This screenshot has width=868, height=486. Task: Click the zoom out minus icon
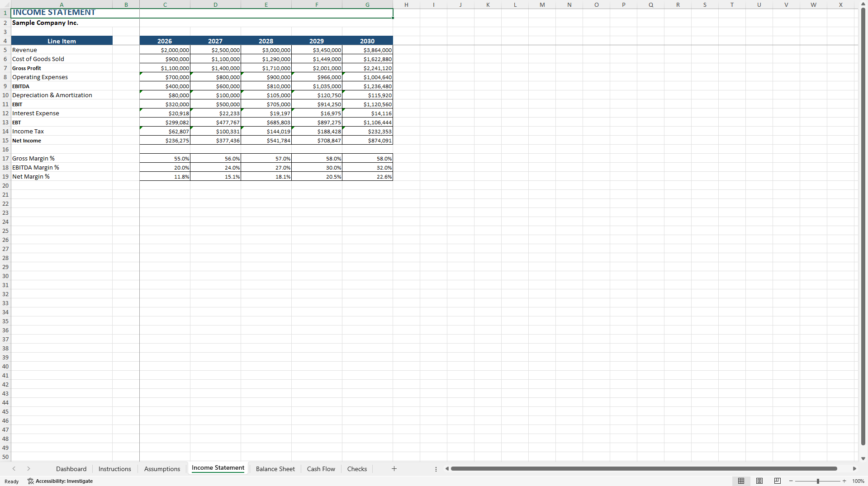click(791, 481)
